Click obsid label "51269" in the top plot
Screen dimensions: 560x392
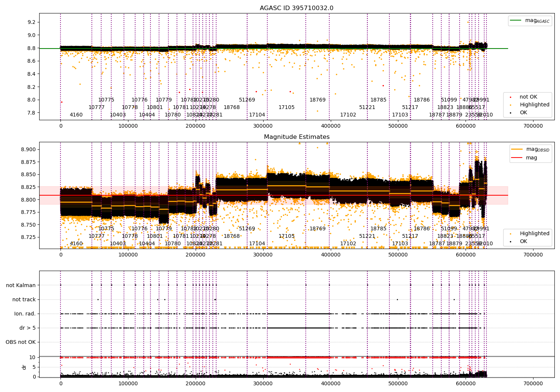(247, 100)
